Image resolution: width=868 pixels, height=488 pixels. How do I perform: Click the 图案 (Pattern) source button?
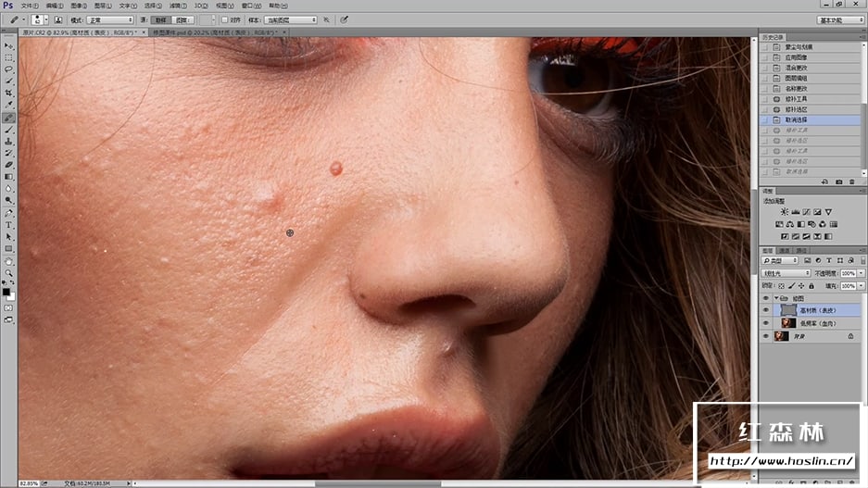pyautogui.click(x=182, y=20)
